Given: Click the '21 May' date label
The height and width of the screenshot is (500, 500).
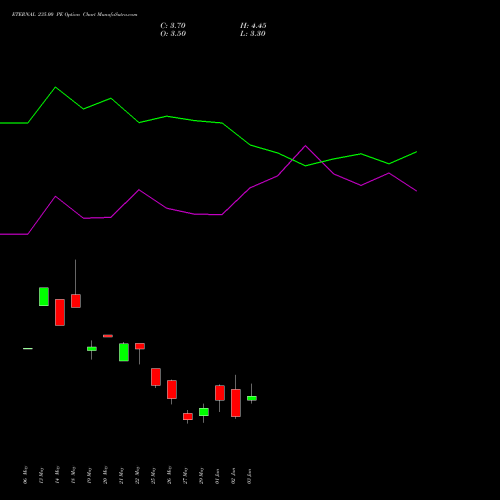Looking at the screenshot, I should point(122,475).
